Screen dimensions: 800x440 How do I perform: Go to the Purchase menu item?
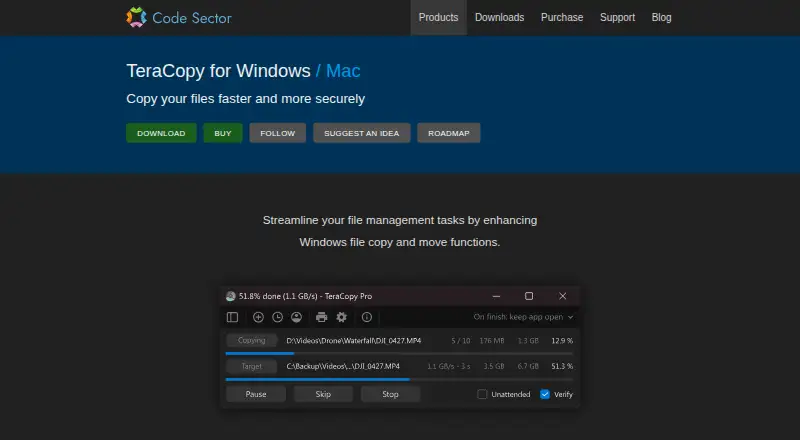[562, 17]
